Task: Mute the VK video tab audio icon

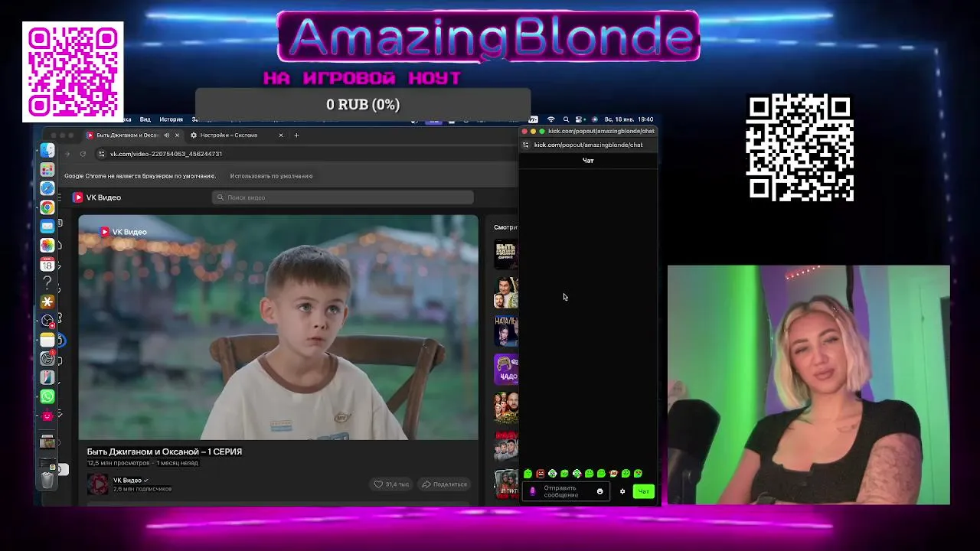Action: 166,135
